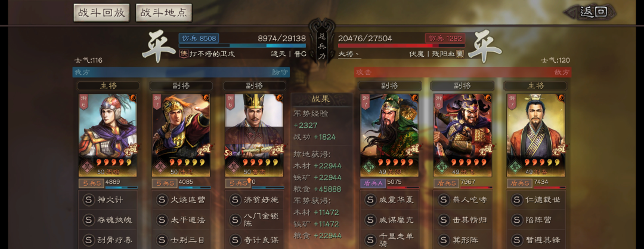Screen dimensions: 644x249
Task: Click the blue allied troop strength bar
Action: pos(242,46)
